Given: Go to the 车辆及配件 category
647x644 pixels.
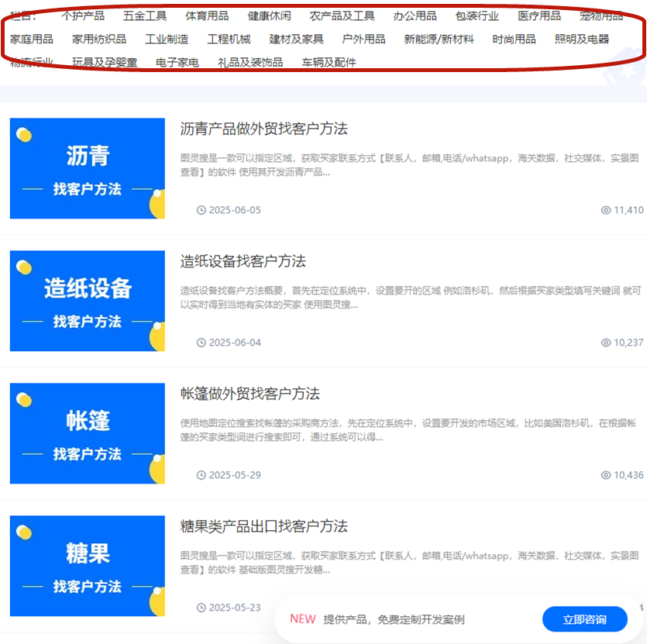Looking at the screenshot, I should (x=329, y=62).
